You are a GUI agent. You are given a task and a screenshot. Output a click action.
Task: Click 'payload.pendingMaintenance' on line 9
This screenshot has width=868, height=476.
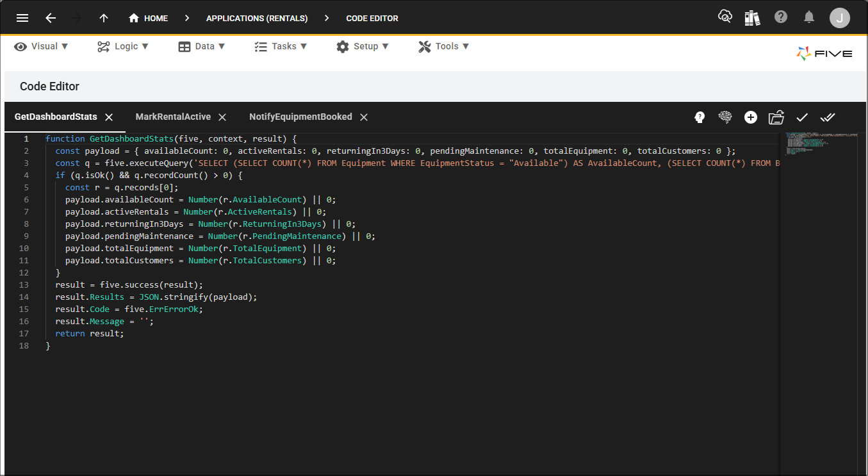tap(129, 236)
